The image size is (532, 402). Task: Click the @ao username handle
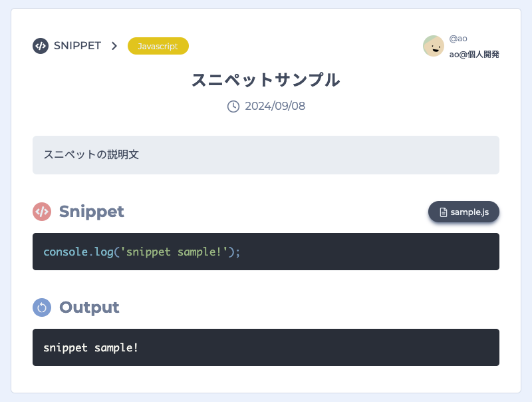click(458, 39)
